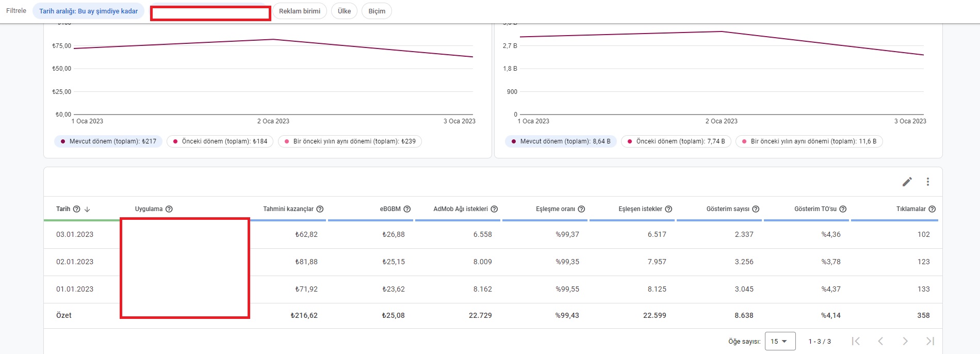Toggle Önceki dönem ₺184 legend series

(220, 141)
